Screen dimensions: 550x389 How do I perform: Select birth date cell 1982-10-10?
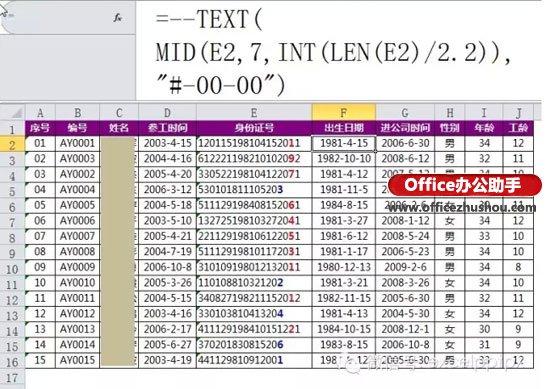pos(344,159)
